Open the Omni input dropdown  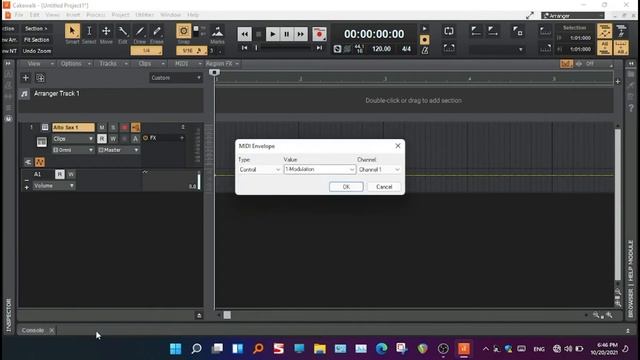click(x=73, y=150)
